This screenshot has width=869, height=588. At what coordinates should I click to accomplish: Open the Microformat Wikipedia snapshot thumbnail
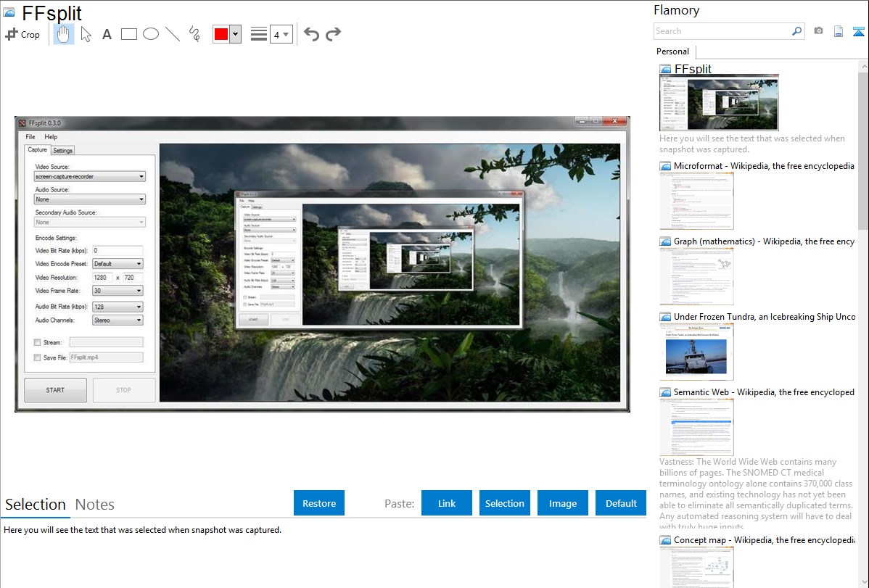pos(696,201)
